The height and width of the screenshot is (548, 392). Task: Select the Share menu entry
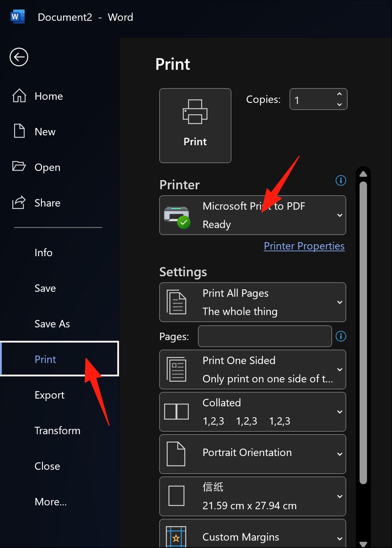click(x=47, y=203)
